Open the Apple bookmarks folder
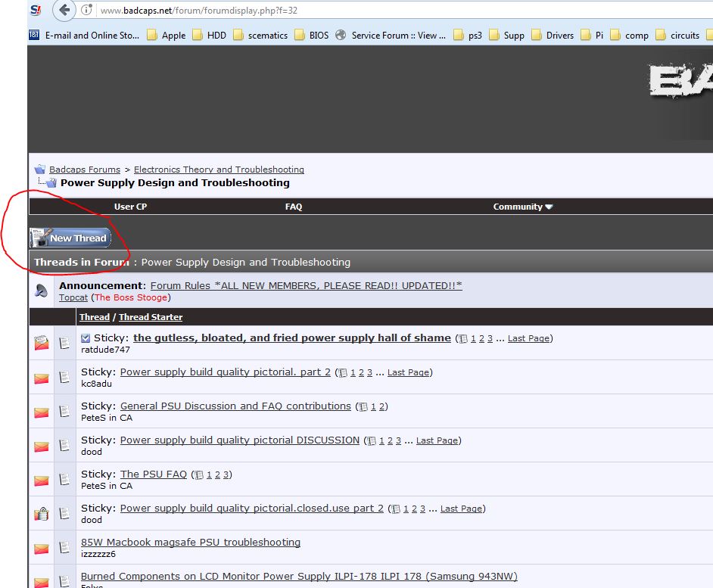The image size is (713, 588). click(166, 36)
